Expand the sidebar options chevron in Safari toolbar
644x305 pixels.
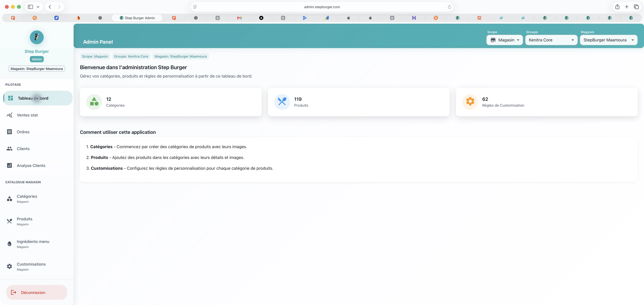click(38, 7)
